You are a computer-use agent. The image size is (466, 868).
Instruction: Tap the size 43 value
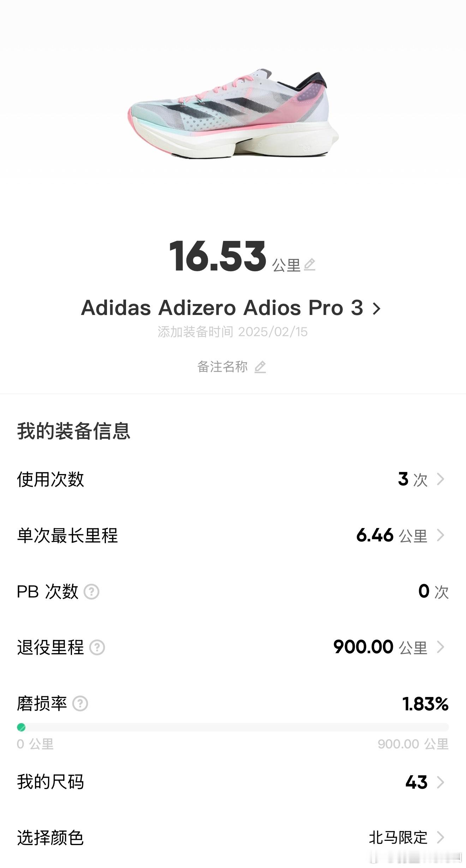[x=417, y=782]
